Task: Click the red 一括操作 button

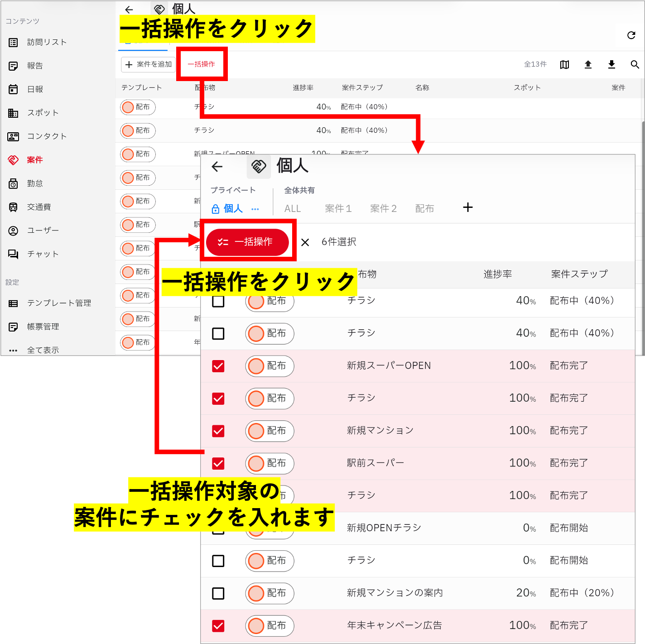Action: 247,242
